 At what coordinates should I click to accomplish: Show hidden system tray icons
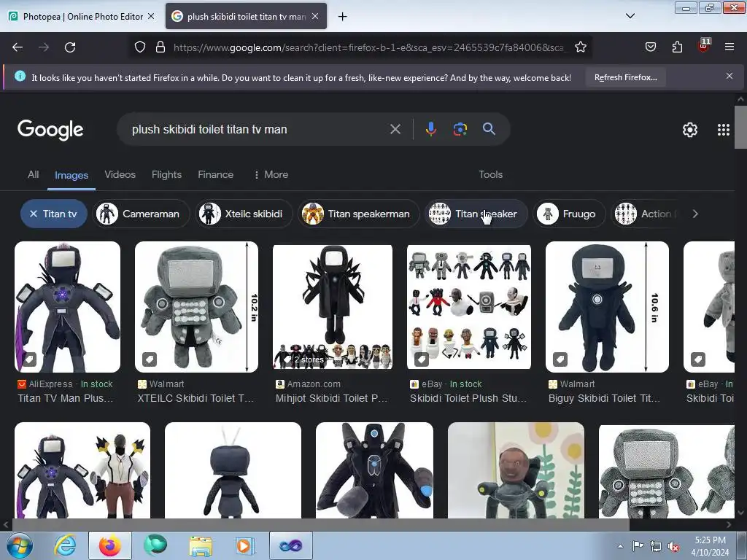(620, 546)
